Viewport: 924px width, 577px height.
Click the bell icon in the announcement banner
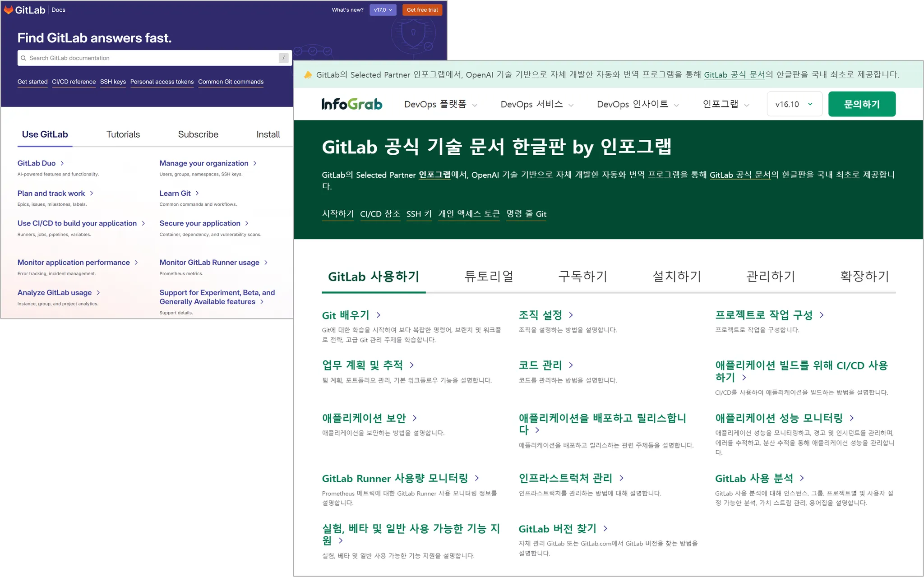pyautogui.click(x=308, y=75)
